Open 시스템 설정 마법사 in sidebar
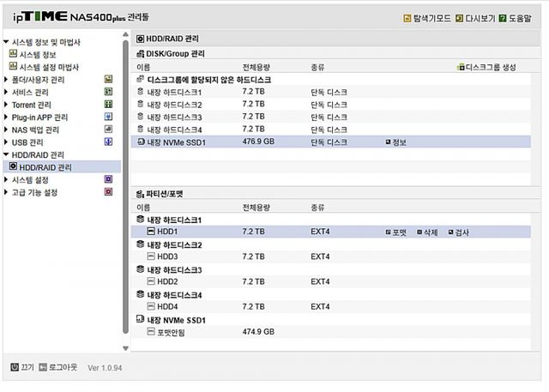Screen dimensions: 549x392 click(x=48, y=67)
